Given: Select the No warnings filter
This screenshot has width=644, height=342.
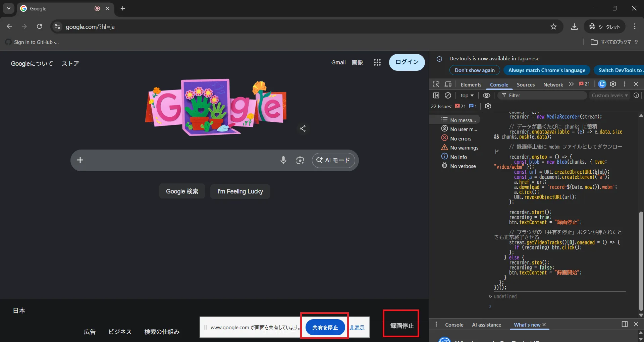Looking at the screenshot, I should tap(460, 148).
